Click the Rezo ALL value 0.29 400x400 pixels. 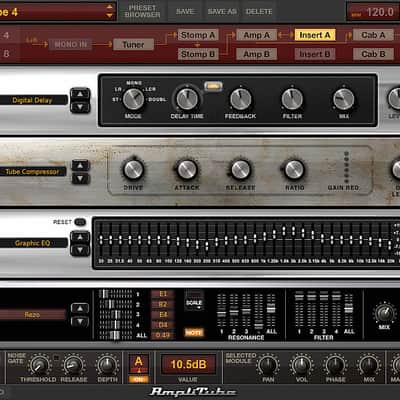click(163, 335)
